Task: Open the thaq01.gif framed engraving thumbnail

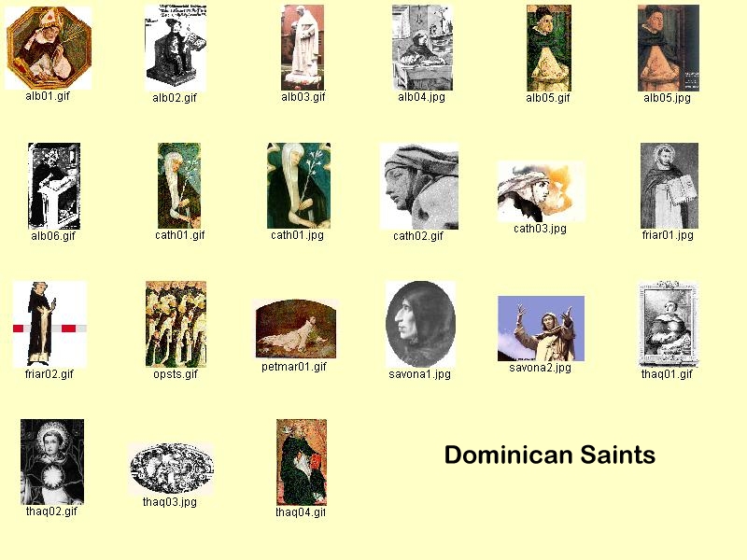Action: (x=668, y=324)
